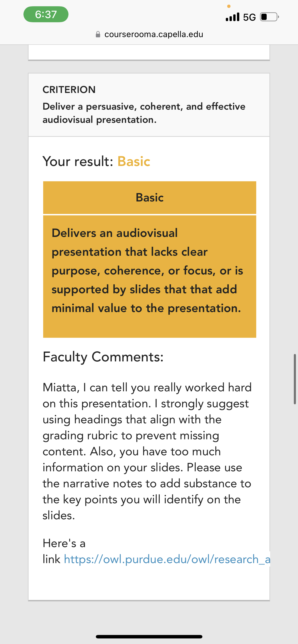The height and width of the screenshot is (644, 298).
Task: Tap the 'Your result:' label
Action: point(78,161)
